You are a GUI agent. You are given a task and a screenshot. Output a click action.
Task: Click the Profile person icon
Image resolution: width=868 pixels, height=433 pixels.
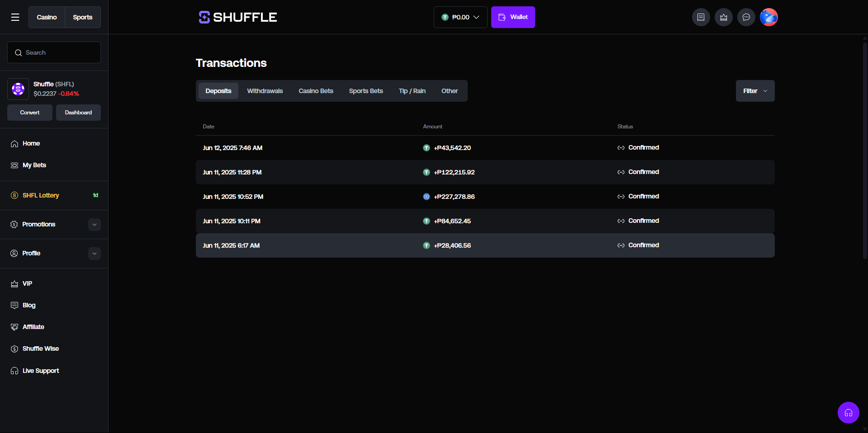click(x=14, y=253)
